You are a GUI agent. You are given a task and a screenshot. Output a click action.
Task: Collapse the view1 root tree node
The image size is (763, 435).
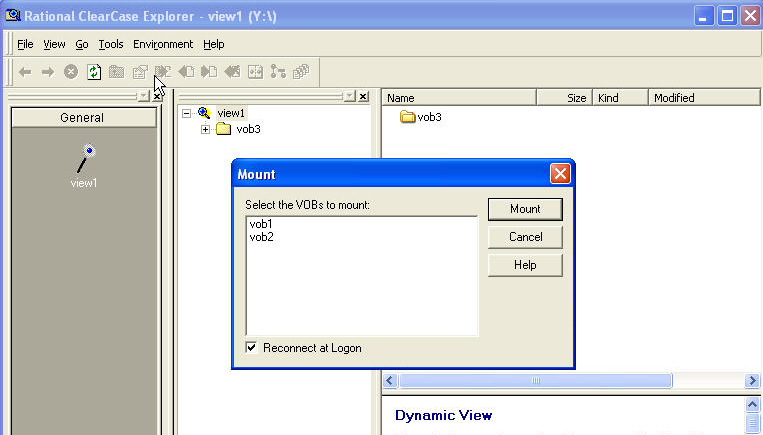(x=187, y=113)
